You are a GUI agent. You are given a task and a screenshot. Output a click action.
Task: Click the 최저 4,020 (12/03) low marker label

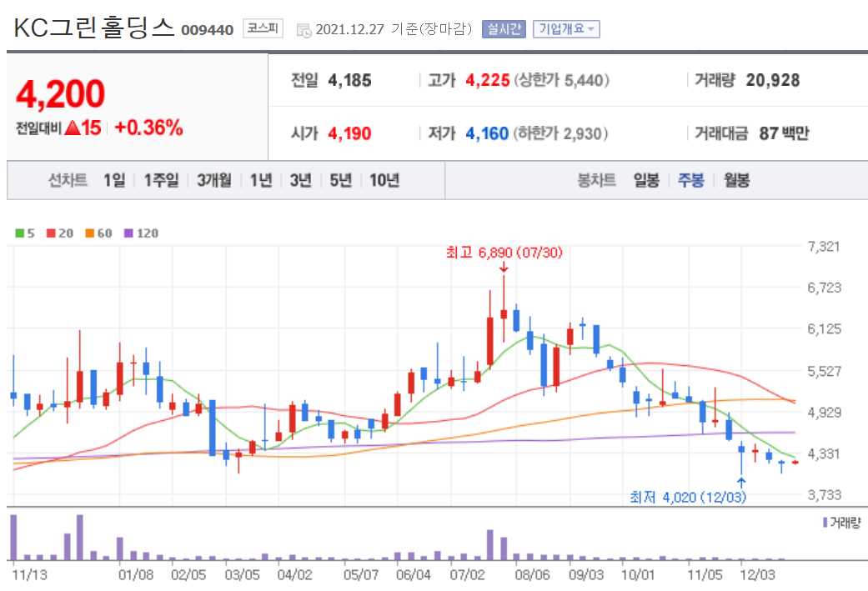688,497
